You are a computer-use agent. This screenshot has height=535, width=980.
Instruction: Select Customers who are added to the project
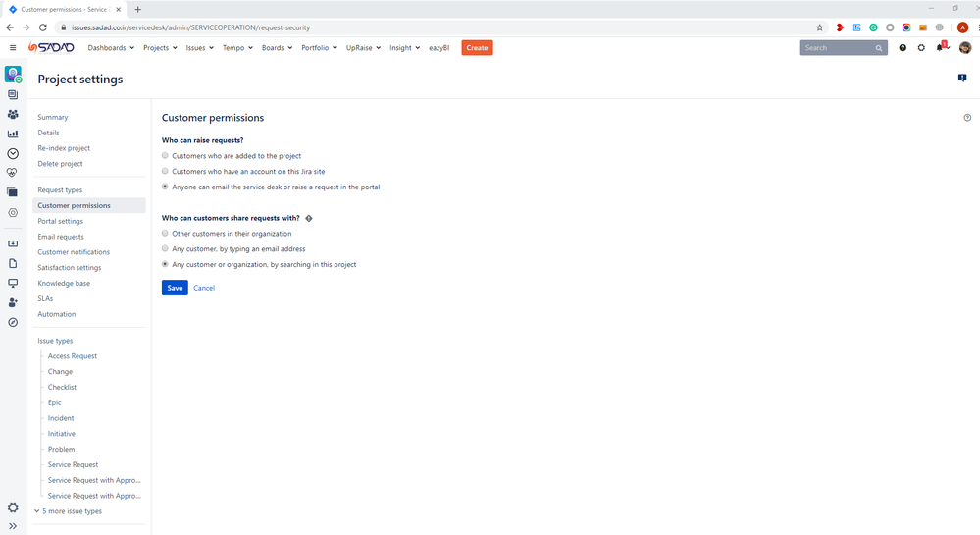[x=165, y=156]
